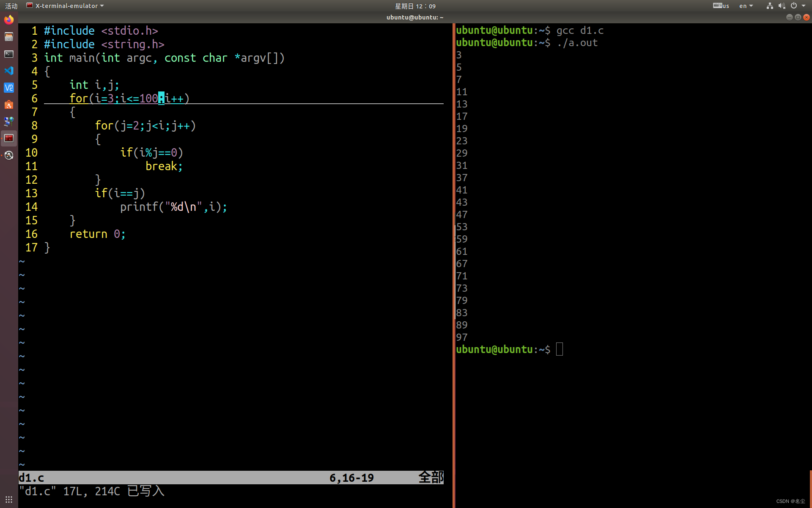
Task: Click the wired network status icon
Action: point(770,6)
